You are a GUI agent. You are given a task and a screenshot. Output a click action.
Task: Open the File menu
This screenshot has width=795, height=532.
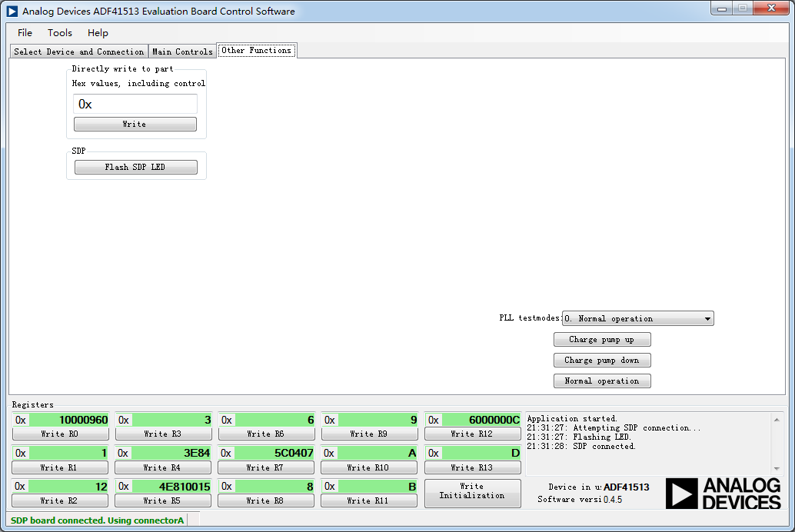point(25,33)
